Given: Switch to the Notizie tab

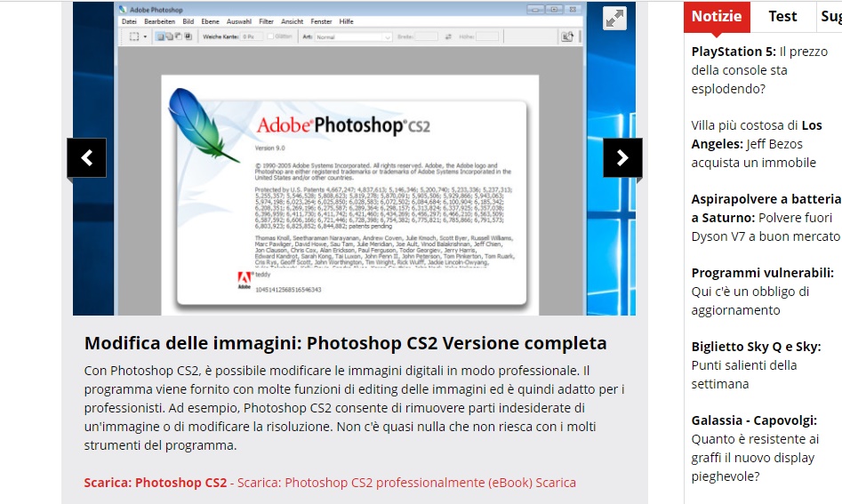Looking at the screenshot, I should click(x=717, y=17).
